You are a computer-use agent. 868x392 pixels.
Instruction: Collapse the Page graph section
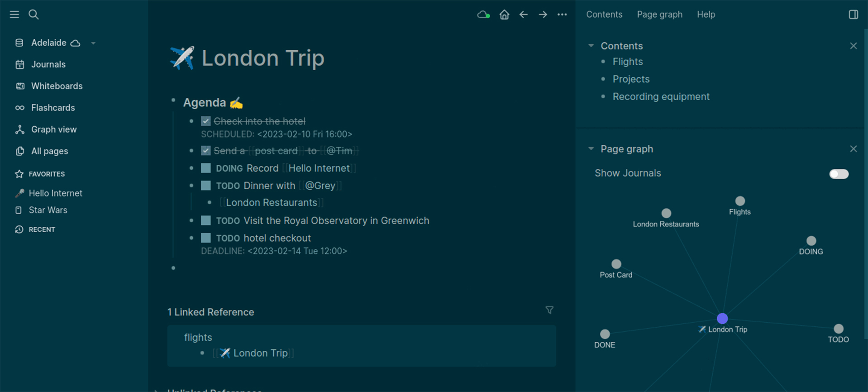click(591, 149)
